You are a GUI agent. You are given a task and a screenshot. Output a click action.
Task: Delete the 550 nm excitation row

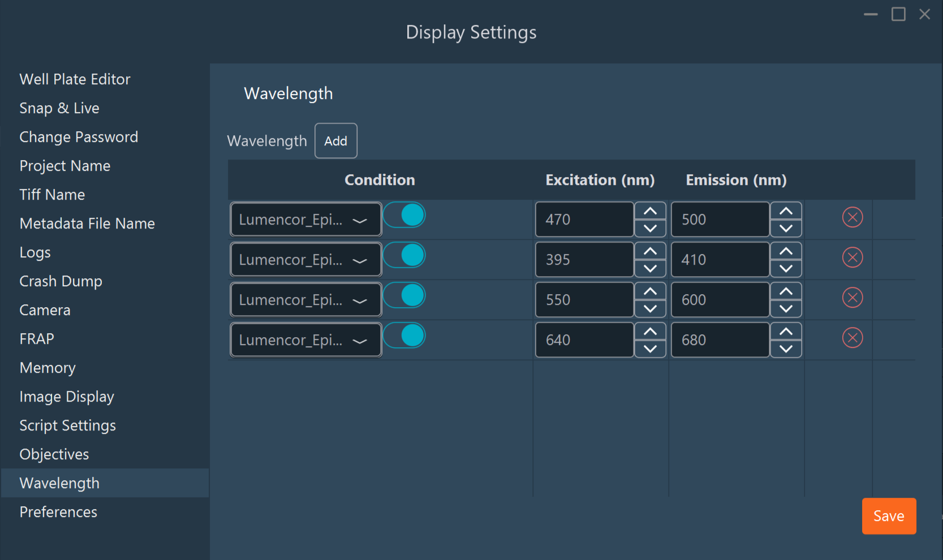tap(852, 297)
